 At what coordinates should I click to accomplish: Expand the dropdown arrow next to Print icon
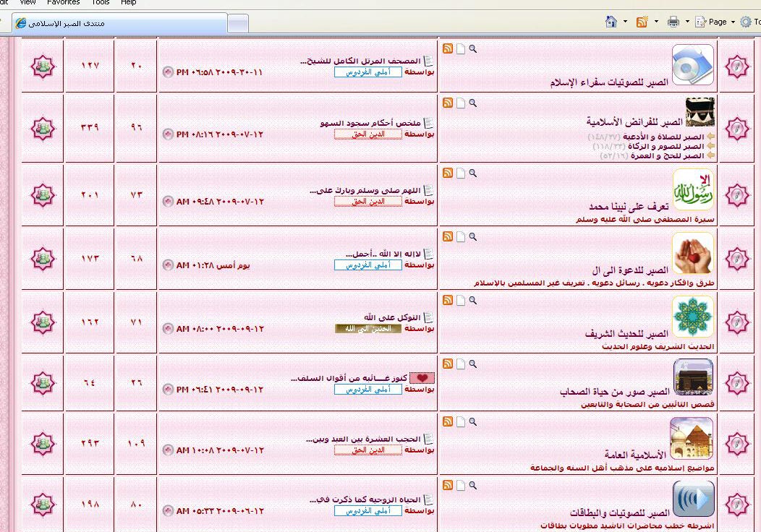coord(686,22)
